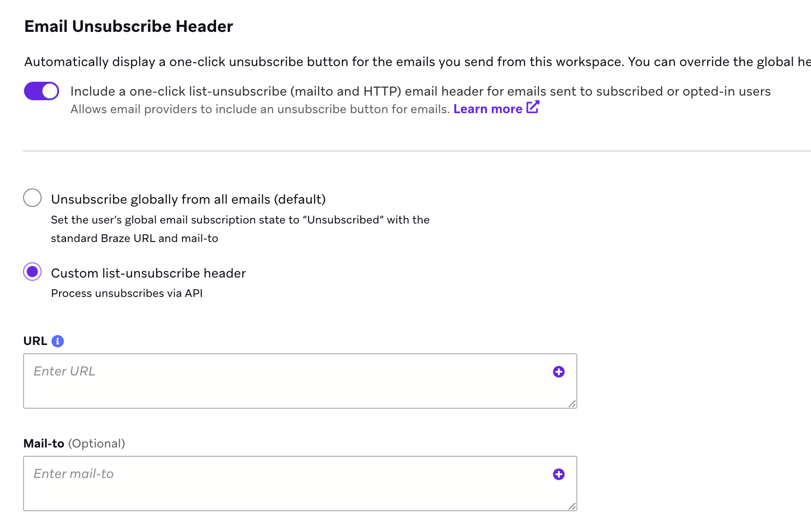Click the Mail-to field resize grip
The width and height of the screenshot is (811, 532).
(x=572, y=506)
